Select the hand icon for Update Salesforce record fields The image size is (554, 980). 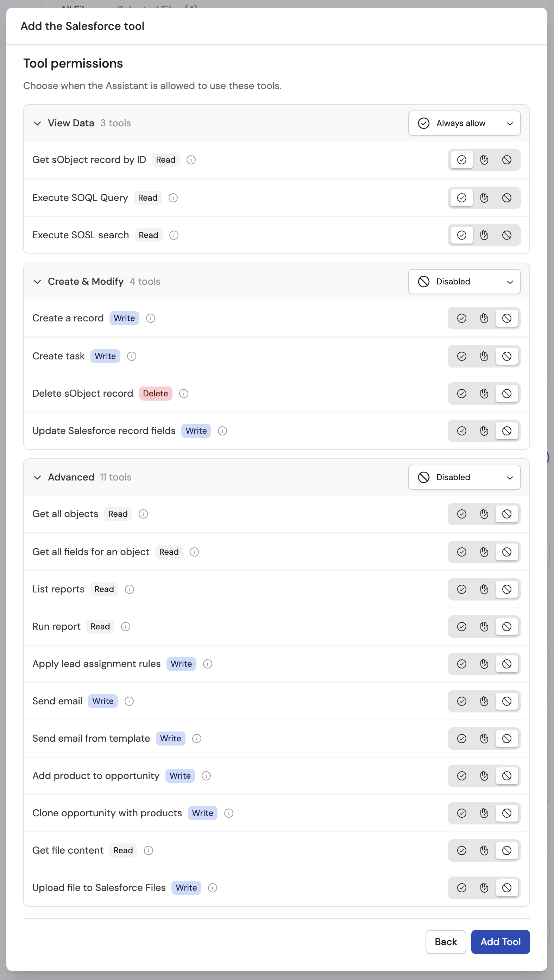(x=484, y=431)
